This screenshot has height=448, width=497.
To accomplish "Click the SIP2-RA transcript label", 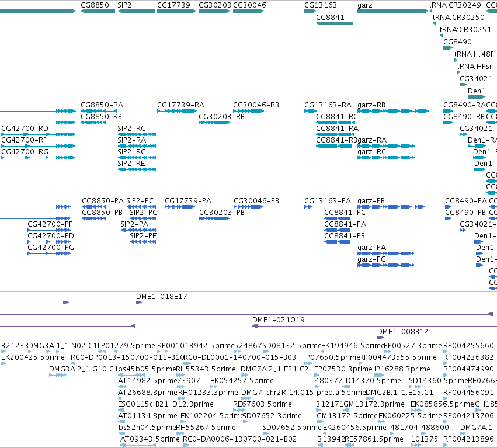I will [131, 140].
